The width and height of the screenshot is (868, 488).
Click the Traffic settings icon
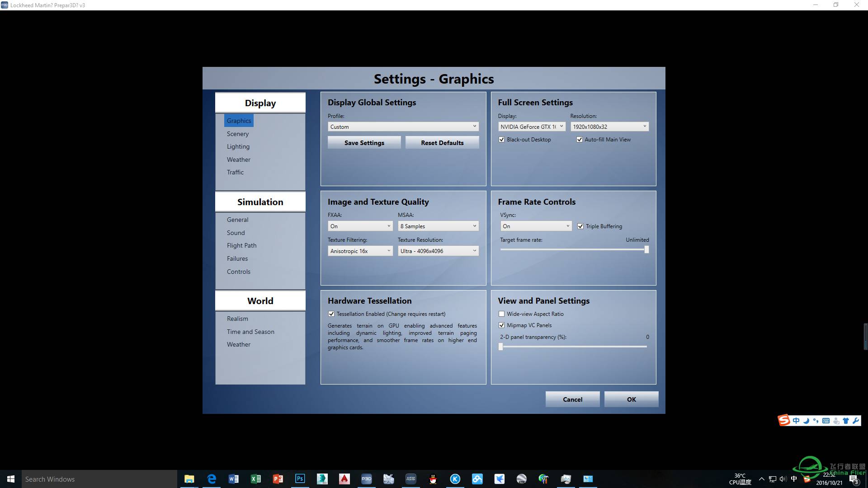coord(234,172)
